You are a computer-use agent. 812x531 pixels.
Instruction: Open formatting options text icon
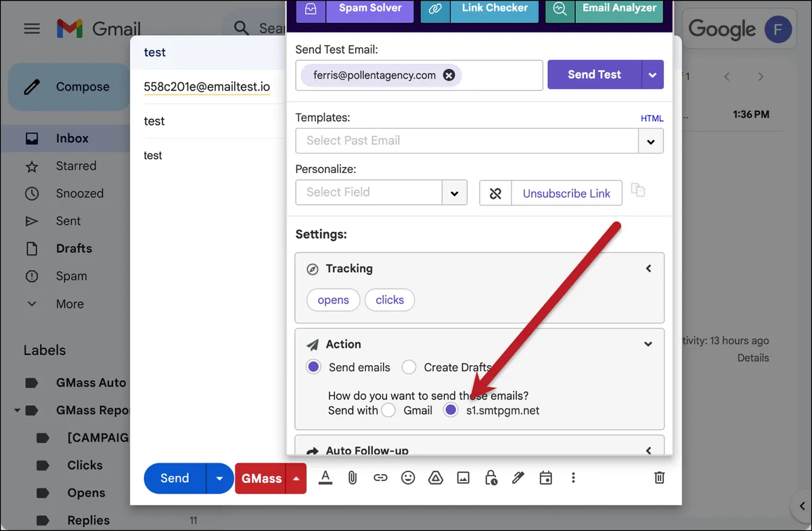click(x=325, y=478)
